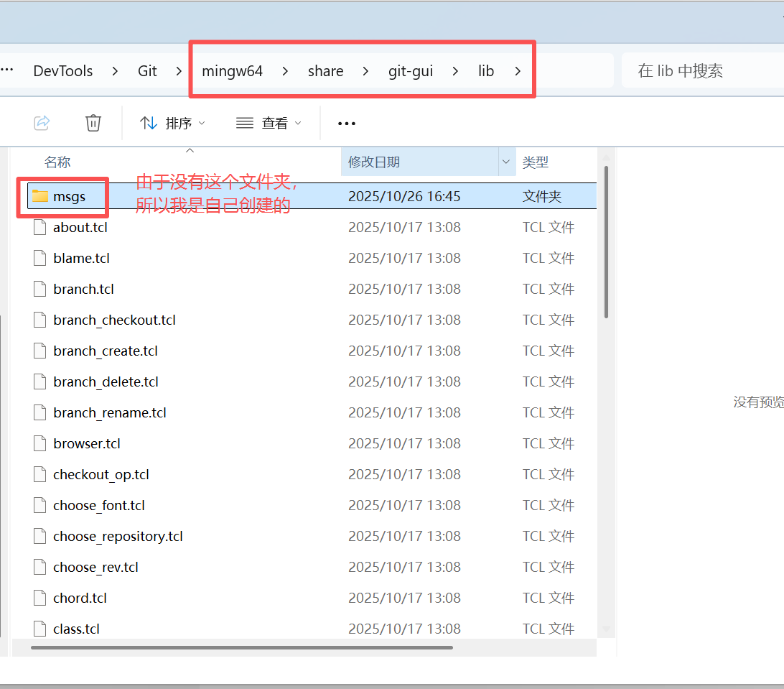Click the branch_rename.tcl file icon
The image size is (784, 689).
40,413
